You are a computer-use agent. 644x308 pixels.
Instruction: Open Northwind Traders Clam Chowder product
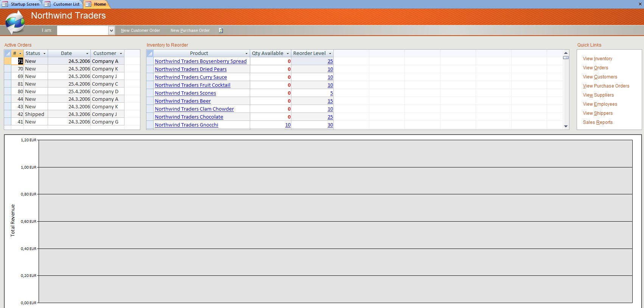pos(194,109)
